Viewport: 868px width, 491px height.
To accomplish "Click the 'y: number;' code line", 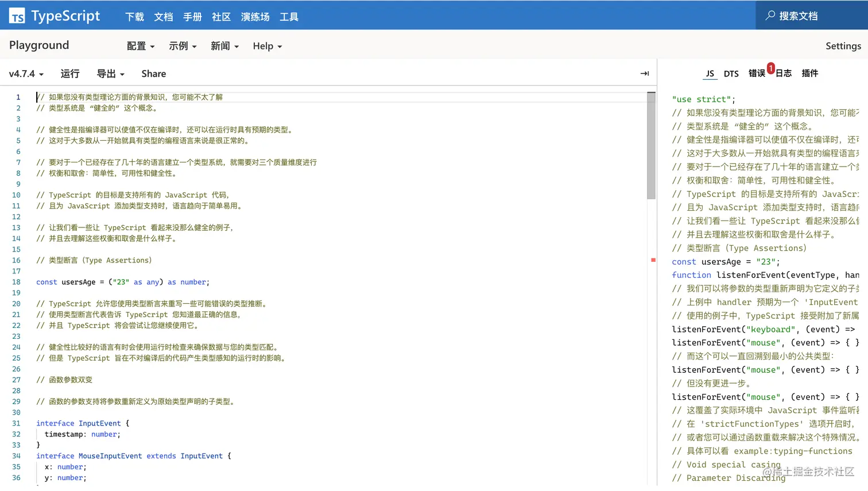I will coord(65,478).
